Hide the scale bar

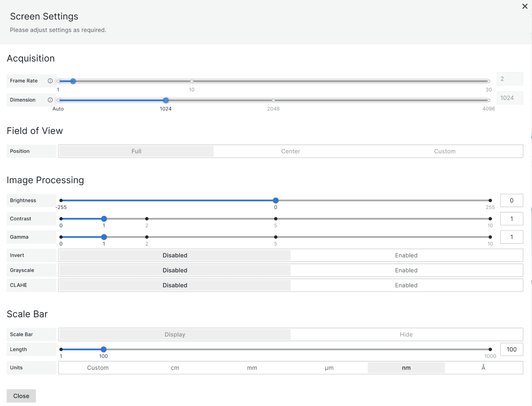(406, 335)
